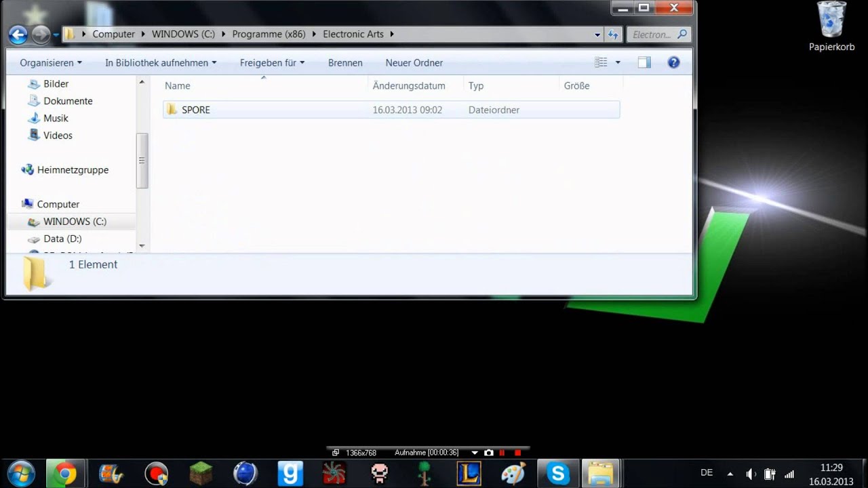This screenshot has width=868, height=488.
Task: Select Data (D:) drive in tree
Action: [x=62, y=239]
